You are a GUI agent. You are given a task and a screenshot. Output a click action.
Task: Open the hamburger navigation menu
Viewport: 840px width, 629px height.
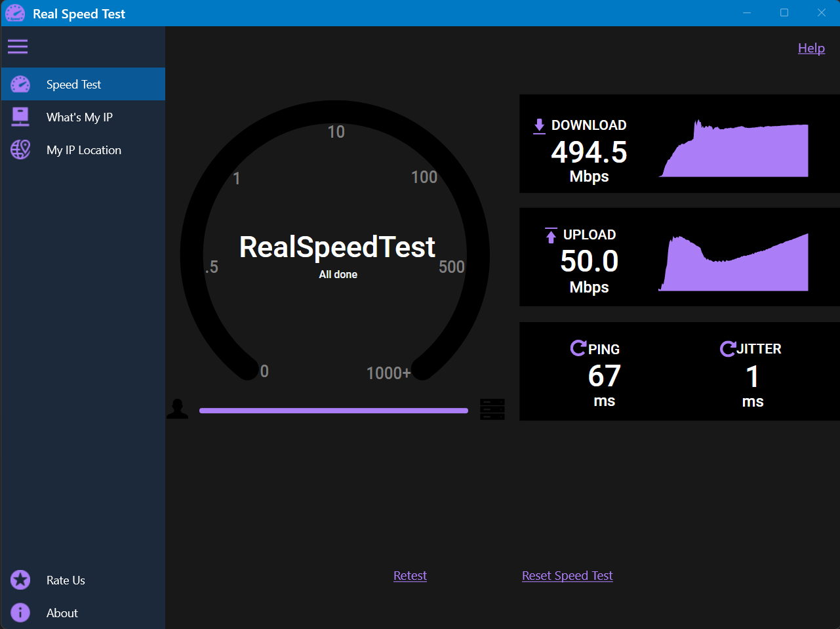coord(18,47)
